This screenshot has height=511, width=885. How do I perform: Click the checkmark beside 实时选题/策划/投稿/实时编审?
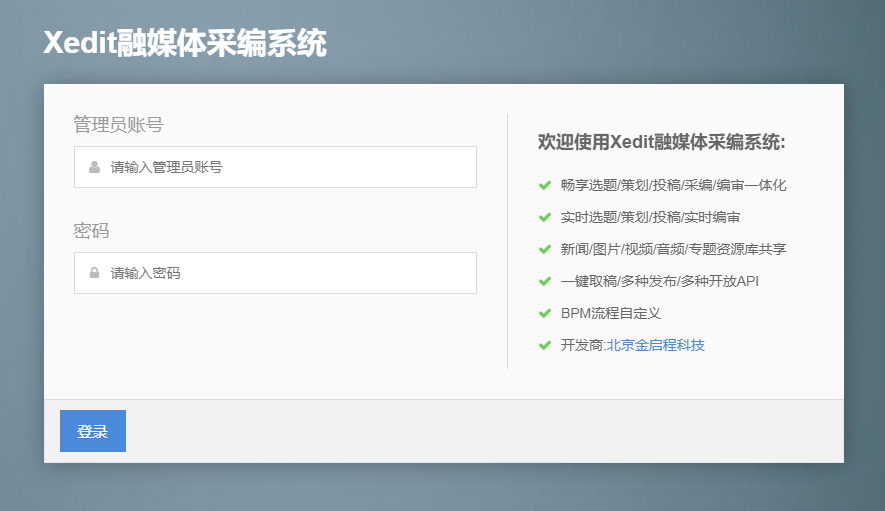[x=545, y=217]
